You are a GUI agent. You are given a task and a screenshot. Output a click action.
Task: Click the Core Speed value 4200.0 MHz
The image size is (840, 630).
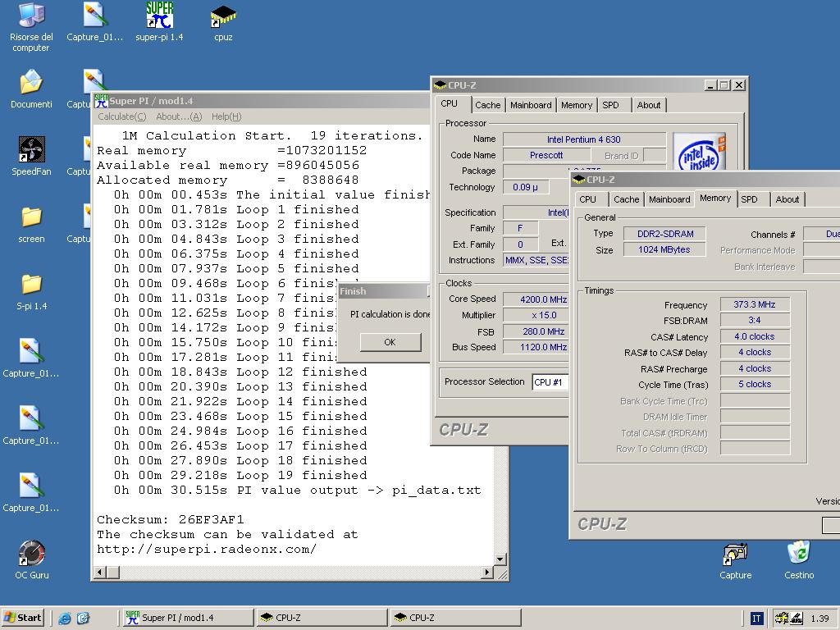pyautogui.click(x=536, y=299)
